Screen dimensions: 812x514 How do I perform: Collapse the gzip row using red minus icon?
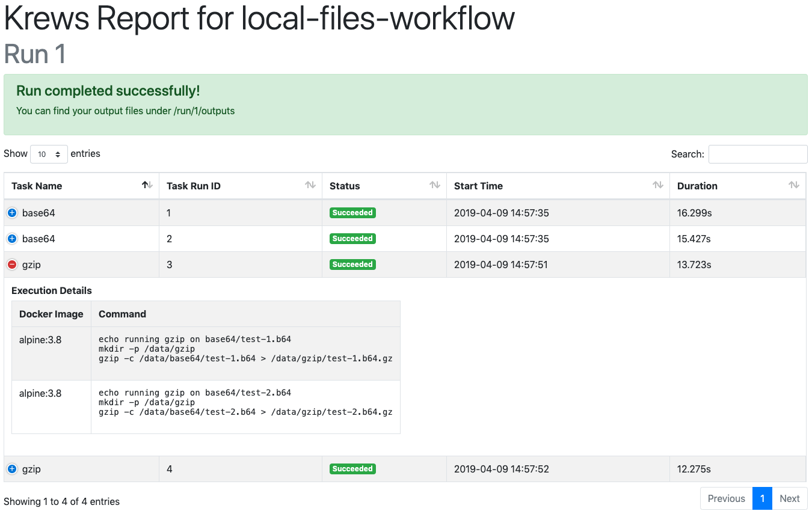coord(12,265)
